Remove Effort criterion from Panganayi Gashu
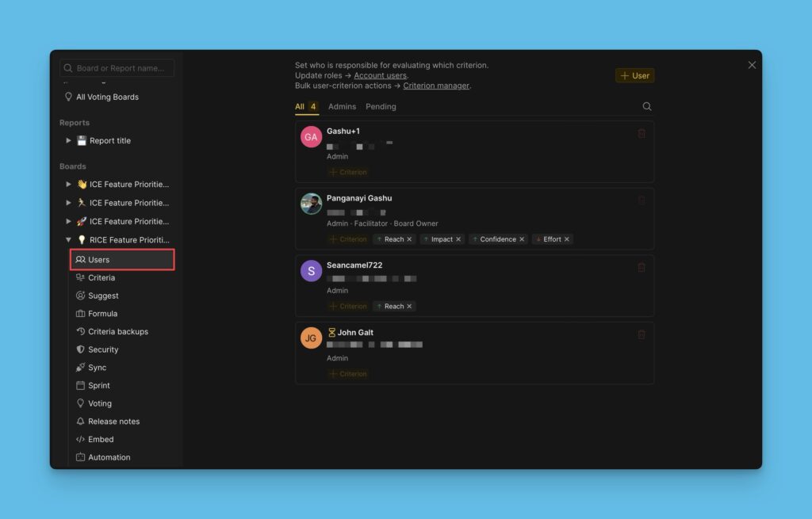812x519 pixels. tap(567, 239)
